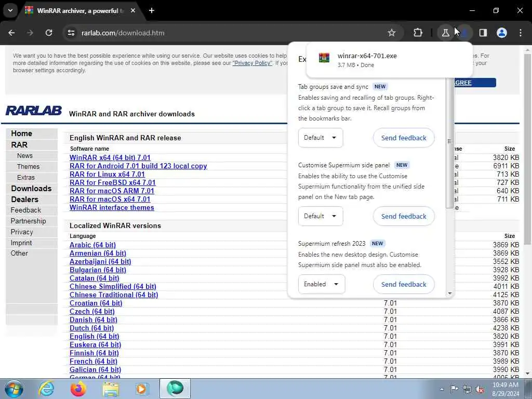Open WinRAR interface themes link

112,208
